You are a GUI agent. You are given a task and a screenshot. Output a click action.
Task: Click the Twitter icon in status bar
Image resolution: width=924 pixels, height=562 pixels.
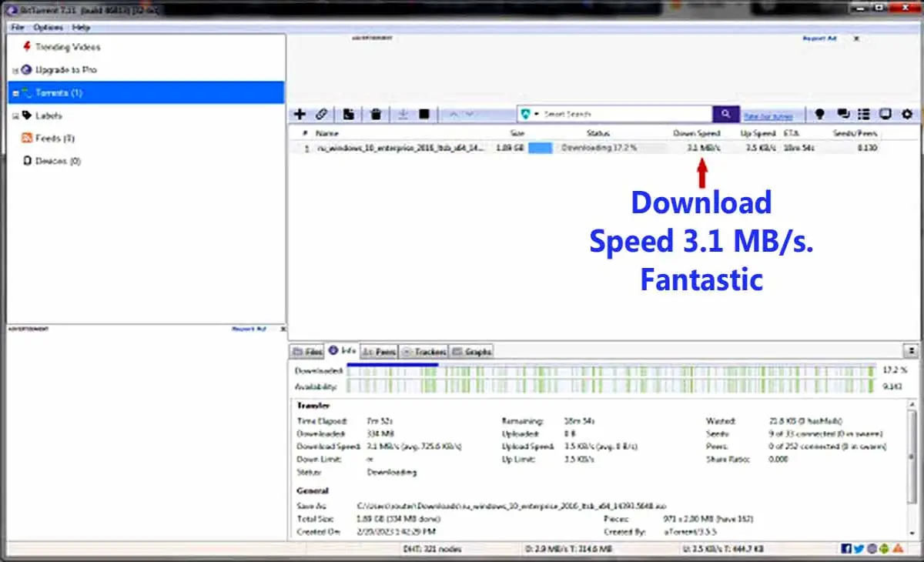pos(859,549)
